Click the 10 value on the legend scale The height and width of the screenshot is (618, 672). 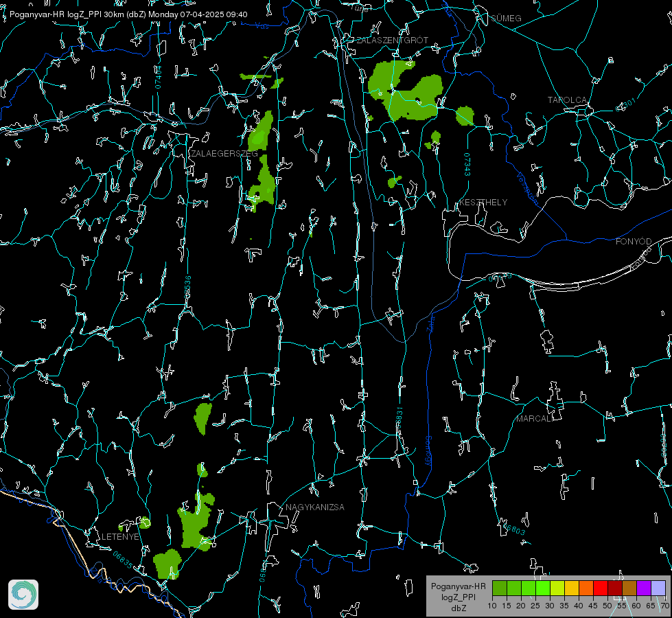point(492,606)
